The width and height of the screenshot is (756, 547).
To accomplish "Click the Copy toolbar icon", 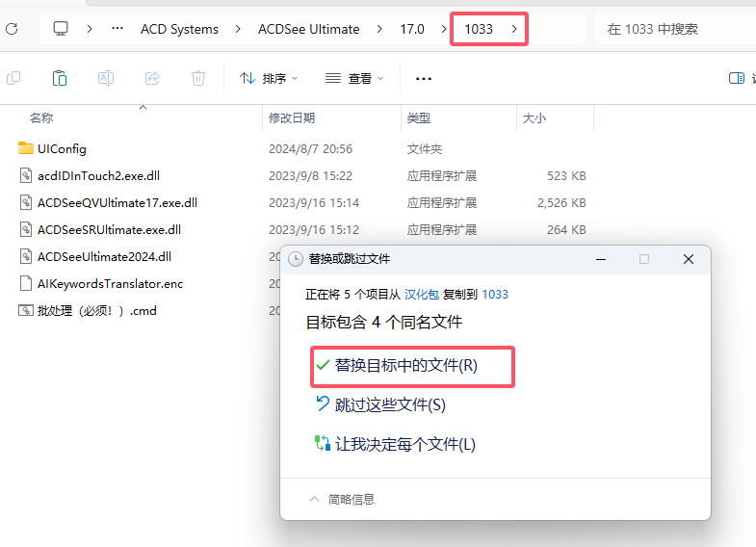I will pyautogui.click(x=13, y=78).
